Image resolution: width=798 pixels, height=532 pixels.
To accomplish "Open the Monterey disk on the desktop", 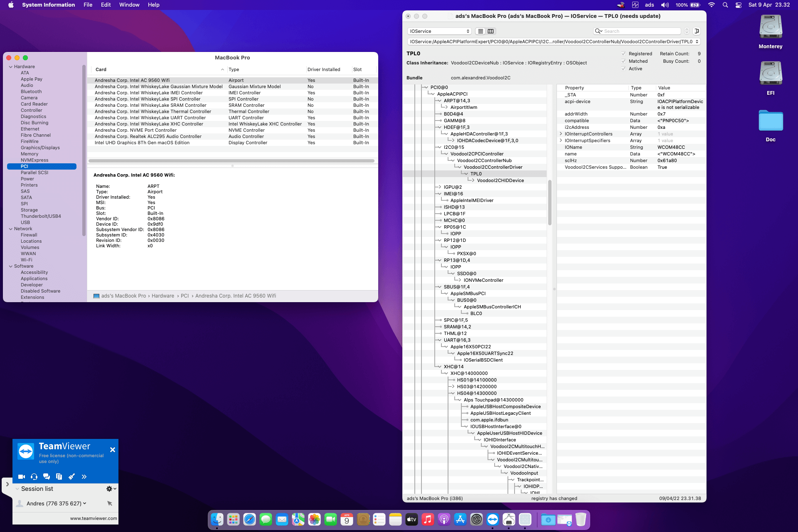I will click(771, 27).
